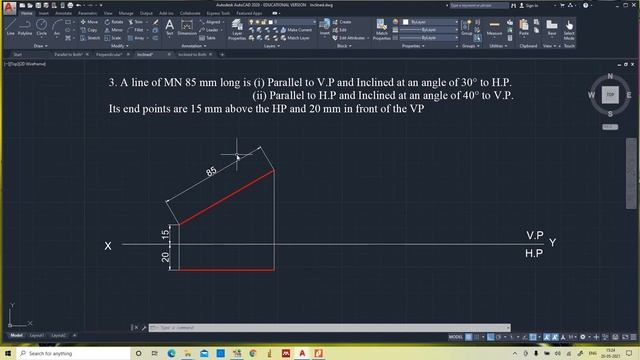Viewport: 640px width, 360px height.
Task: Click Match Layer button
Action: tap(295, 38)
